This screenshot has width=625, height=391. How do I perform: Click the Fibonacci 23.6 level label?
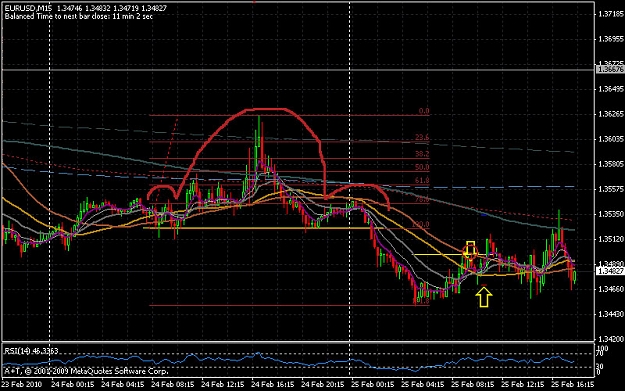point(422,138)
